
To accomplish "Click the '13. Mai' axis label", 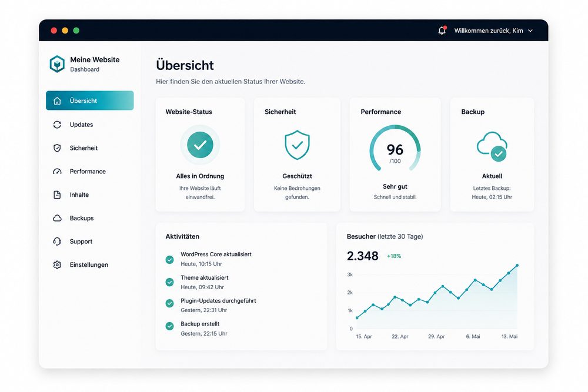I will point(509,337).
